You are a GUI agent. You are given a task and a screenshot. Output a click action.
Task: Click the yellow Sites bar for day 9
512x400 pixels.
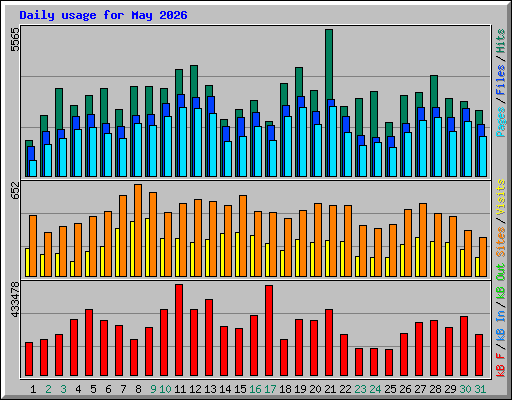[x=147, y=247]
